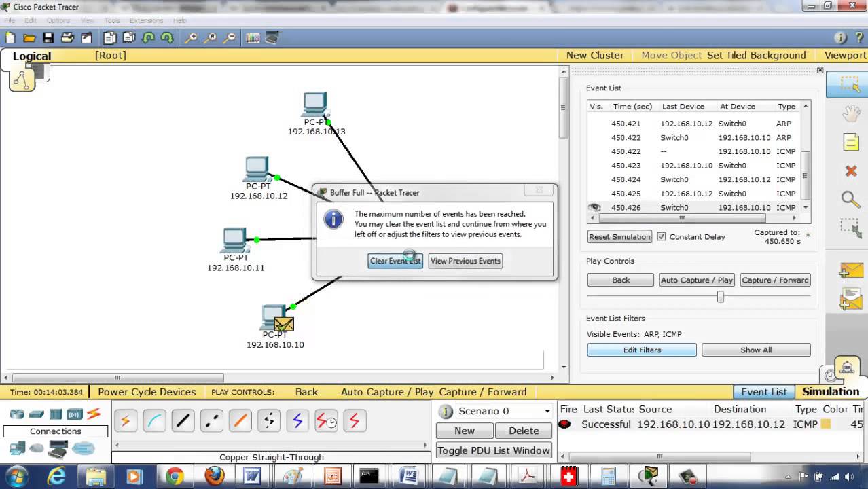Image resolution: width=868 pixels, height=489 pixels.
Task: Choose the Serial DCE clock cable icon
Action: tap(326, 421)
